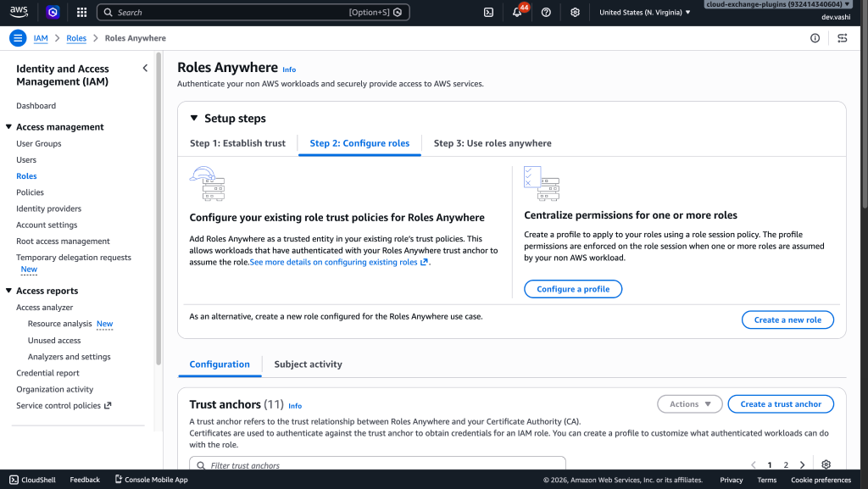868x489 pixels.
Task: Select the Configuration tab
Action: click(x=220, y=364)
